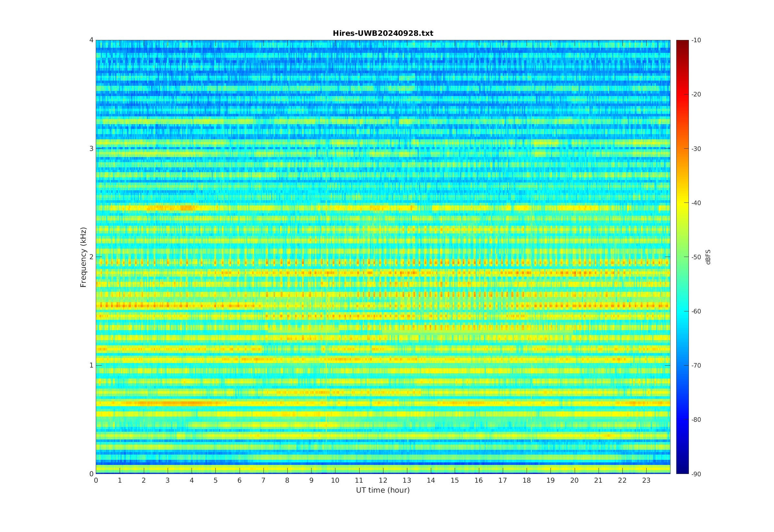This screenshot has height=532, width=774.
Task: Click hour 7 on the time axis
Action: pos(263,480)
